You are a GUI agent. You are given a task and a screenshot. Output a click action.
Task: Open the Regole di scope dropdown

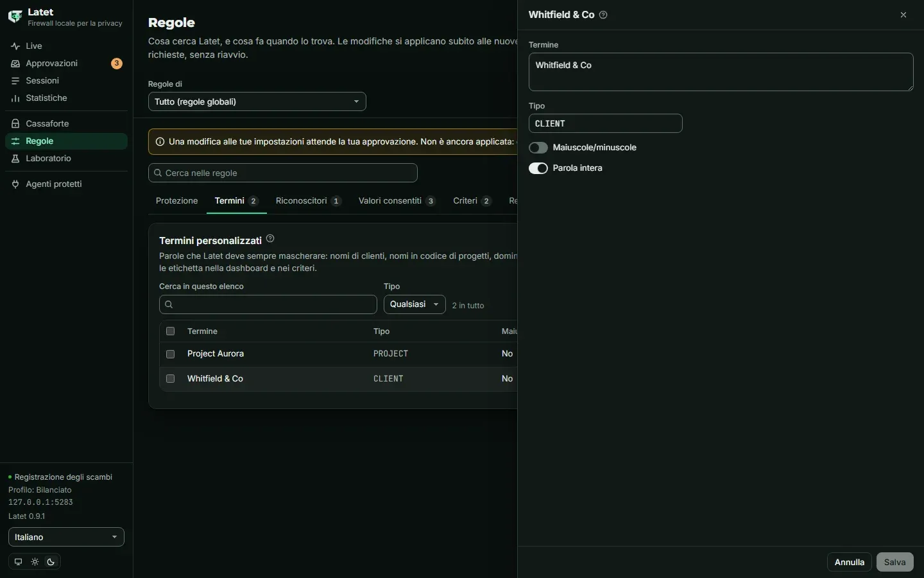pos(257,101)
